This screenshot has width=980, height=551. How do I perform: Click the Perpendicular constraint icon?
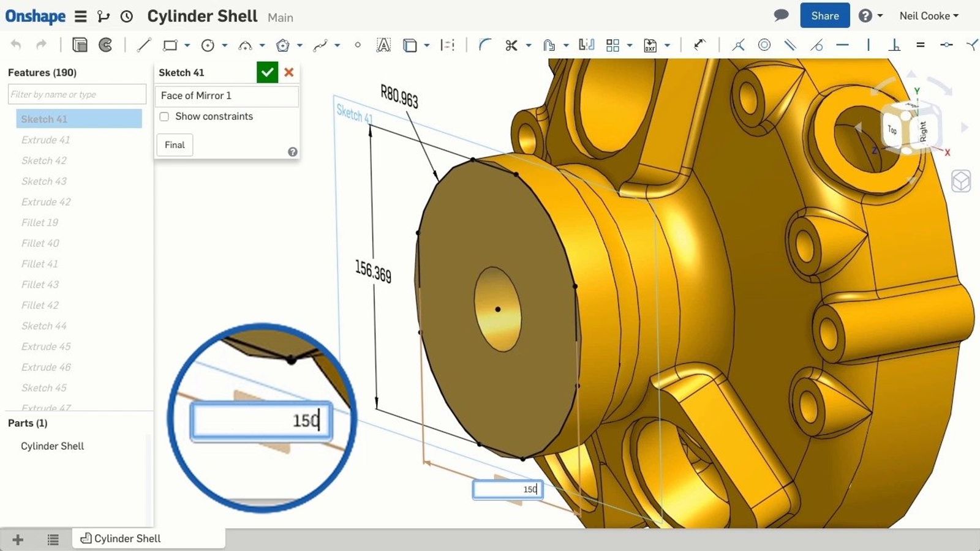click(x=894, y=45)
